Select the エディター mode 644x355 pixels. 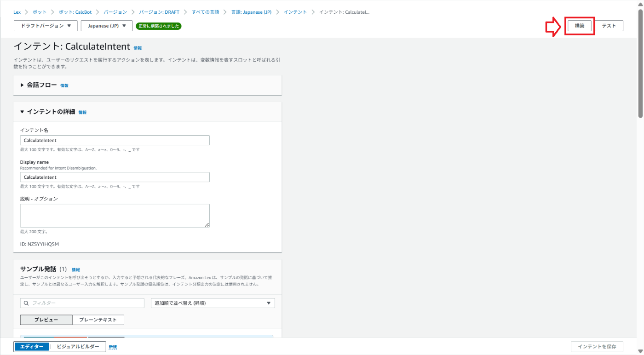pos(32,347)
